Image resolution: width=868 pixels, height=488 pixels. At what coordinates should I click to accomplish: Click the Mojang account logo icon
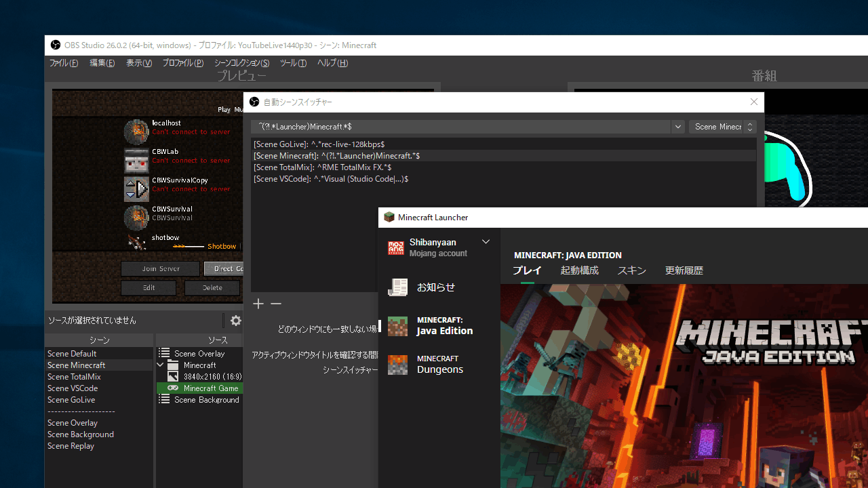(395, 248)
